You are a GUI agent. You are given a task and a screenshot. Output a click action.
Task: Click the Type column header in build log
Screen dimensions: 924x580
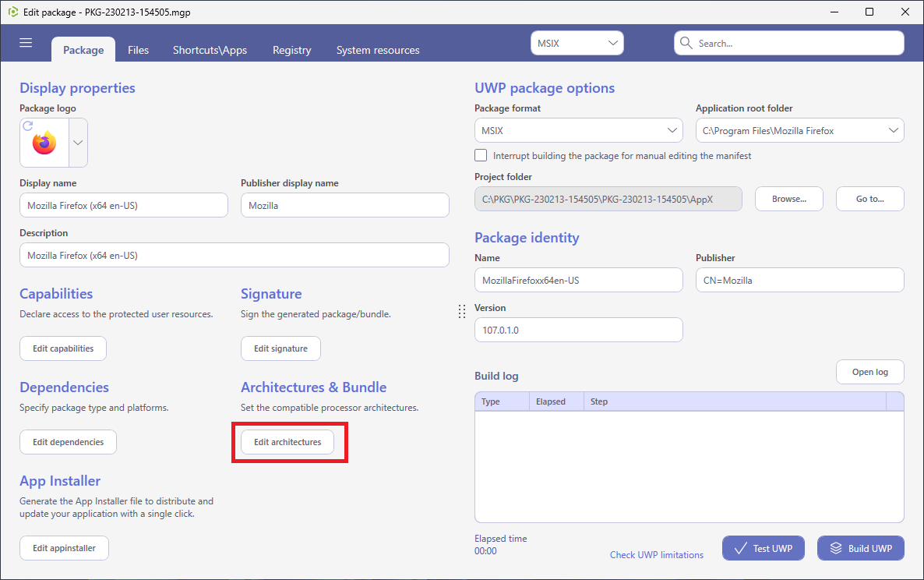coord(502,401)
